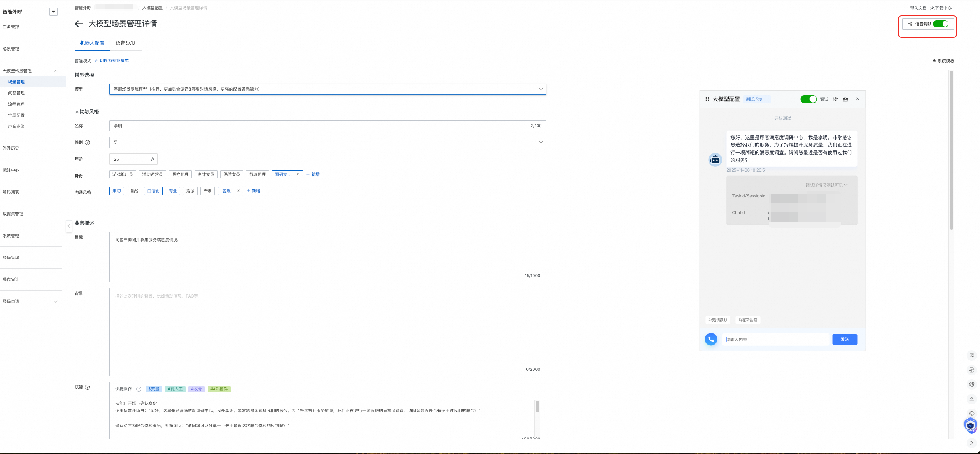Click the API icon in right rail
The width and height of the screenshot is (980, 454).
coord(972,370)
